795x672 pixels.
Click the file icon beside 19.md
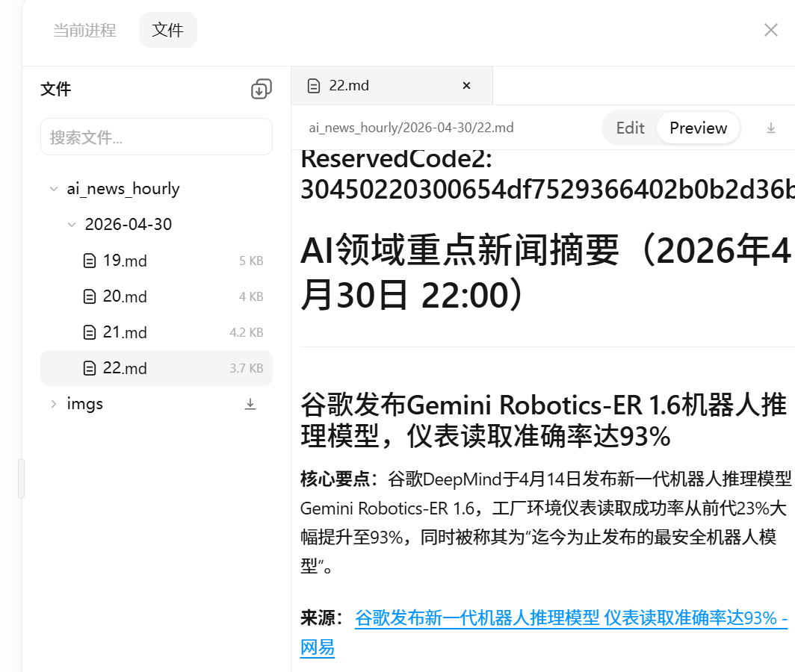point(89,261)
